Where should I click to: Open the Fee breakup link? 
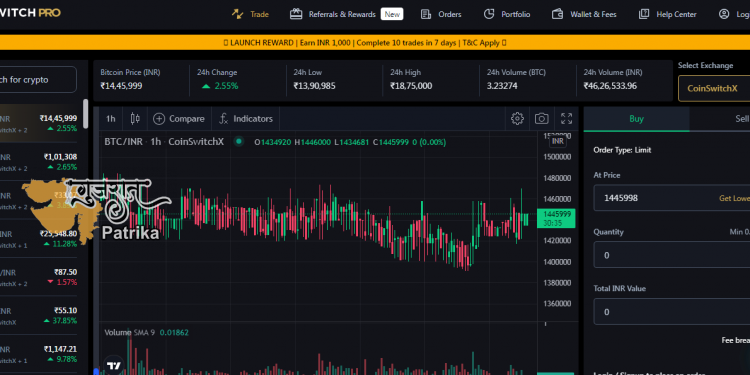736,341
